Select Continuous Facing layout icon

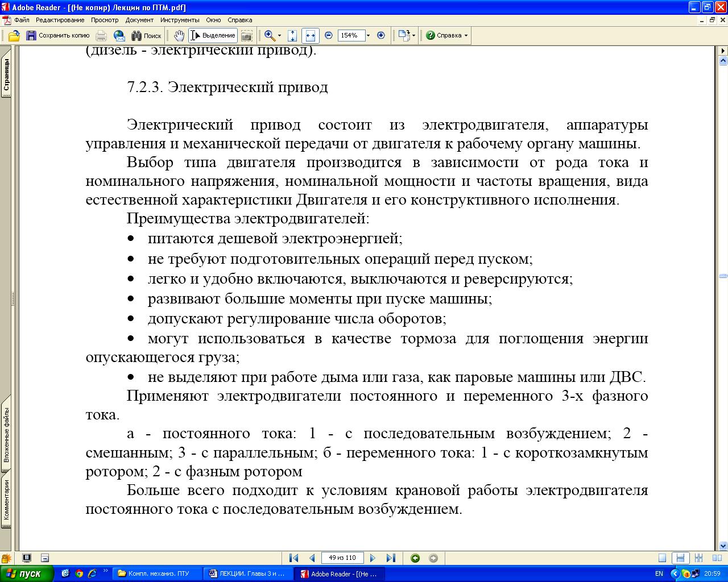click(698, 558)
